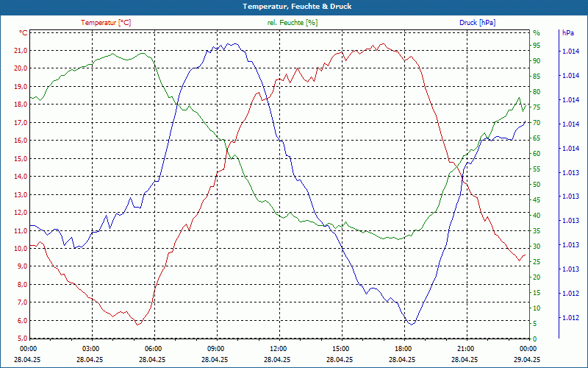Click the "09:00" time axis label
This screenshot has height=368, width=588.
[x=215, y=349]
